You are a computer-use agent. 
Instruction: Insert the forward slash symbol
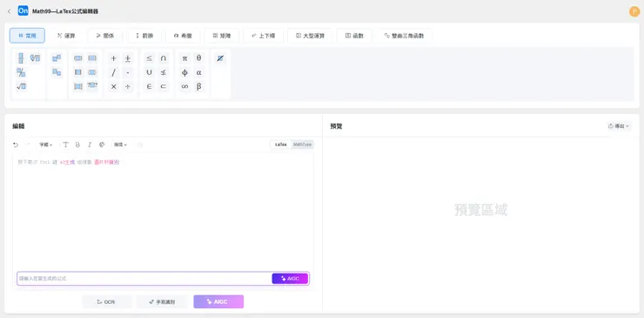coord(114,72)
